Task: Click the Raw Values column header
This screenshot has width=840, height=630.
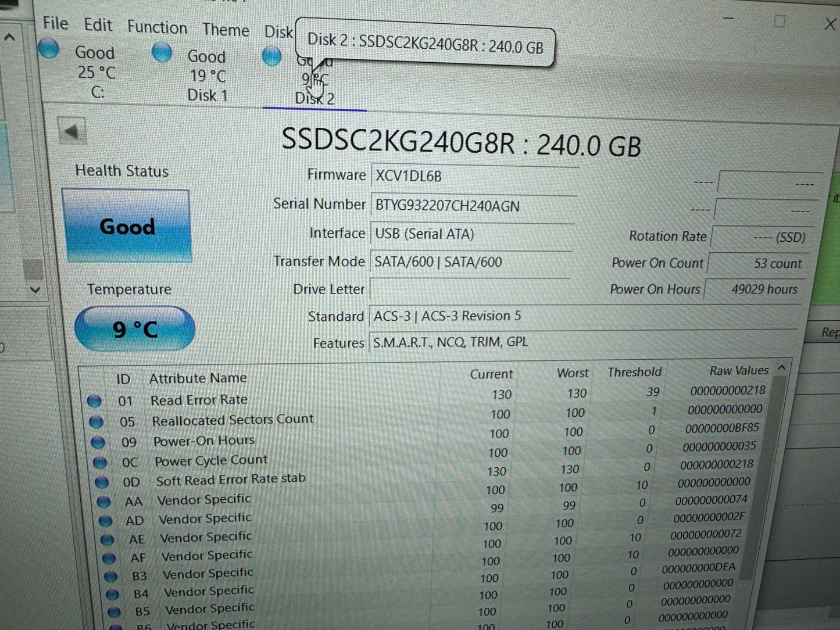Action: 739,370
